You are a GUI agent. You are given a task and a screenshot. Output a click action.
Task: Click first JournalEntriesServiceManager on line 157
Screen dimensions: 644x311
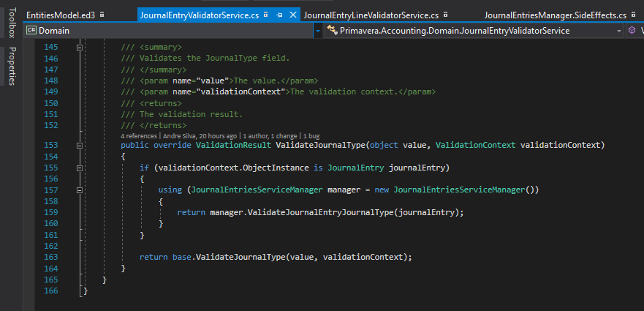[257, 190]
